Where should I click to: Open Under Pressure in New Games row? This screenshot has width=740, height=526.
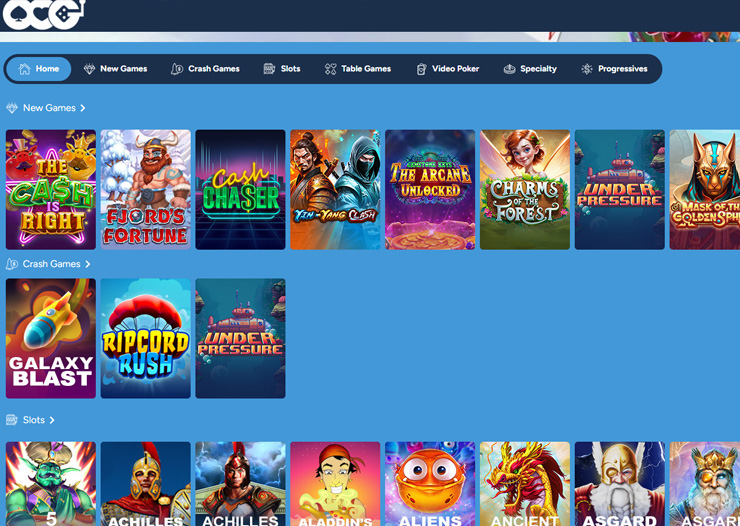coord(620,190)
